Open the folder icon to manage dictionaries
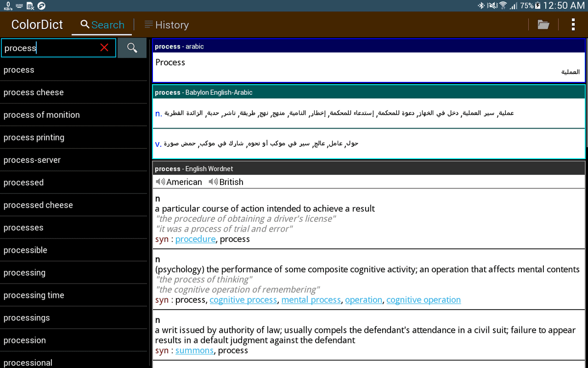This screenshot has width=588, height=368. coord(543,25)
